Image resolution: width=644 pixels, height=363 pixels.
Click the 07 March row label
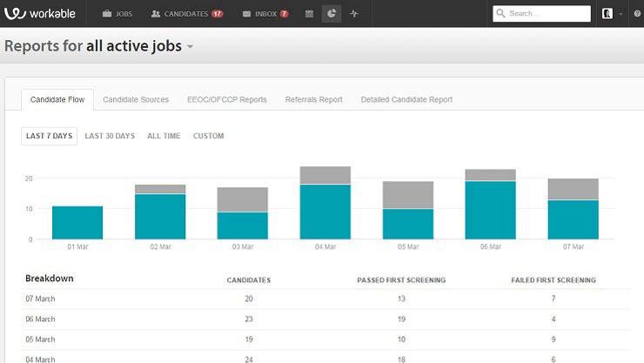tap(40, 299)
